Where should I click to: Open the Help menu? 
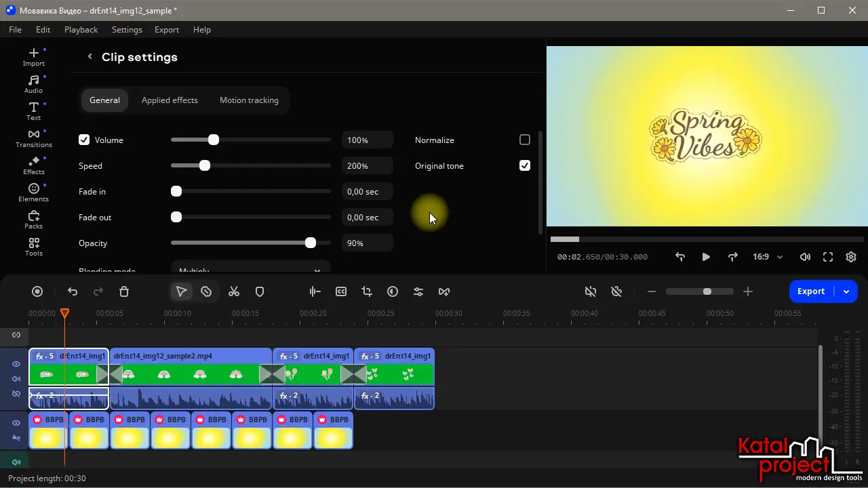pos(202,30)
